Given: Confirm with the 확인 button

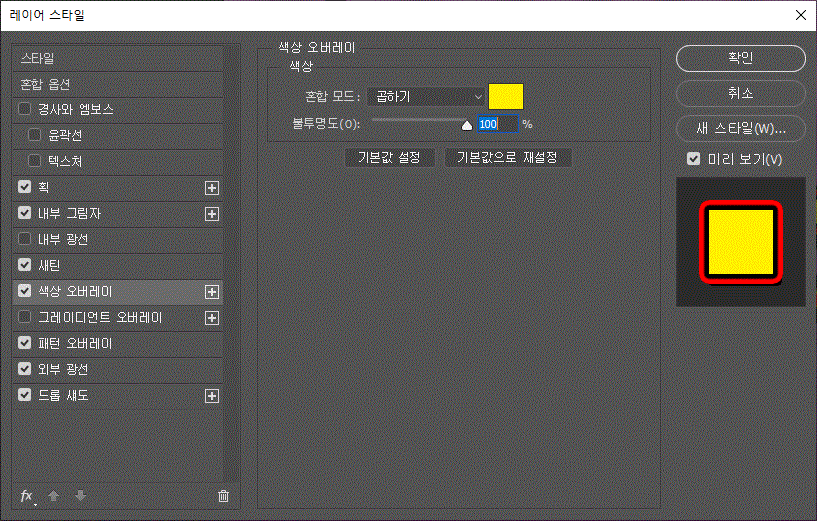Looking at the screenshot, I should tap(740, 58).
